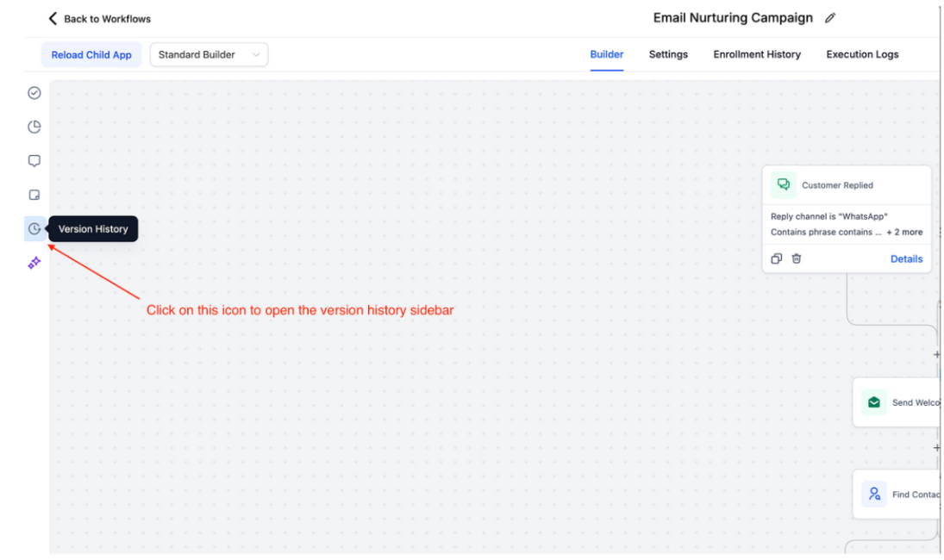Click the Reload Child App button
This screenshot has width=944, height=560.
(91, 55)
